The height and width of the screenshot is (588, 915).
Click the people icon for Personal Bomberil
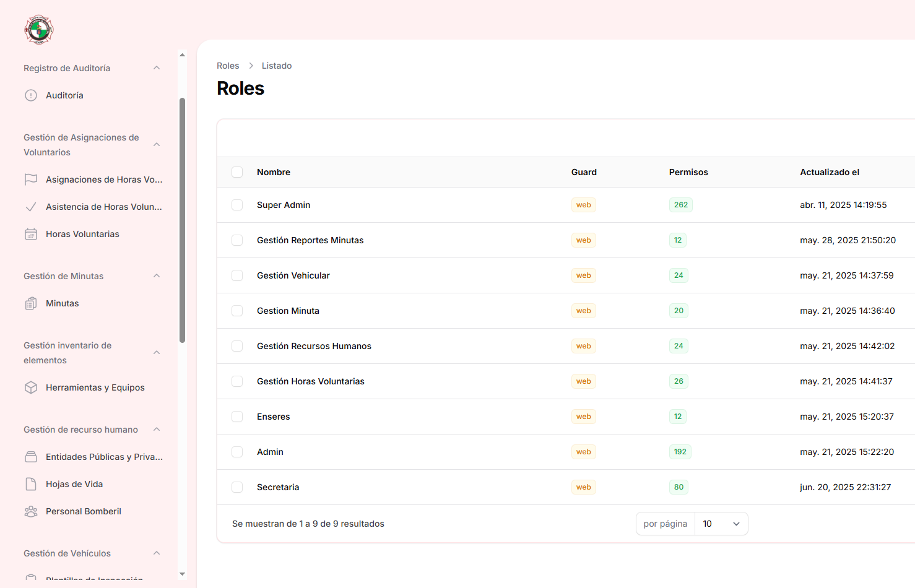31,511
